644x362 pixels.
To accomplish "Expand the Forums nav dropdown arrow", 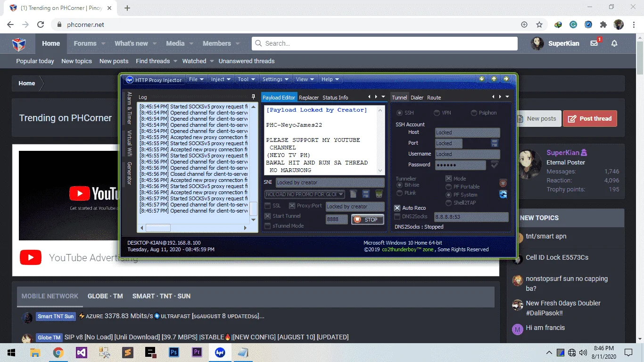I will point(103,43).
